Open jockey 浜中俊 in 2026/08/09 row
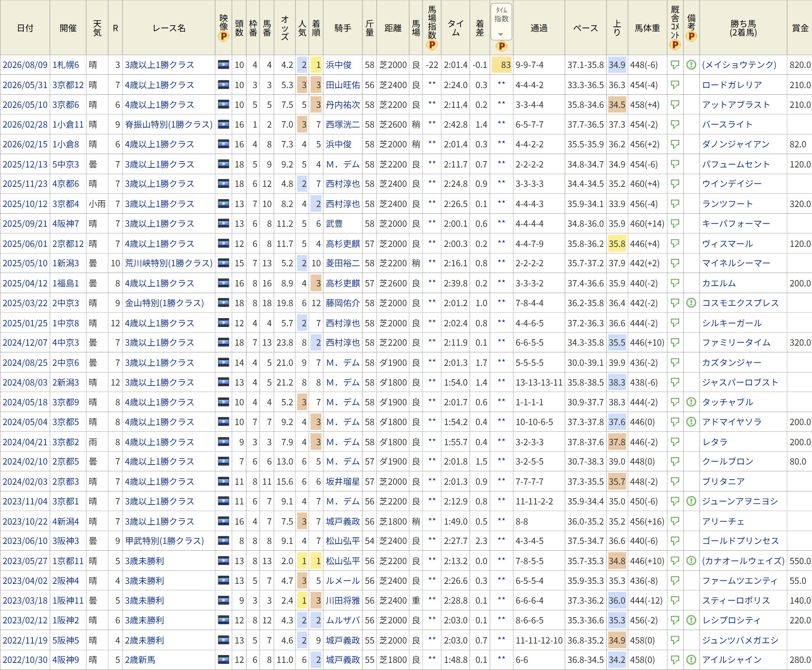Screen dimensions: 812x670 (x=338, y=65)
